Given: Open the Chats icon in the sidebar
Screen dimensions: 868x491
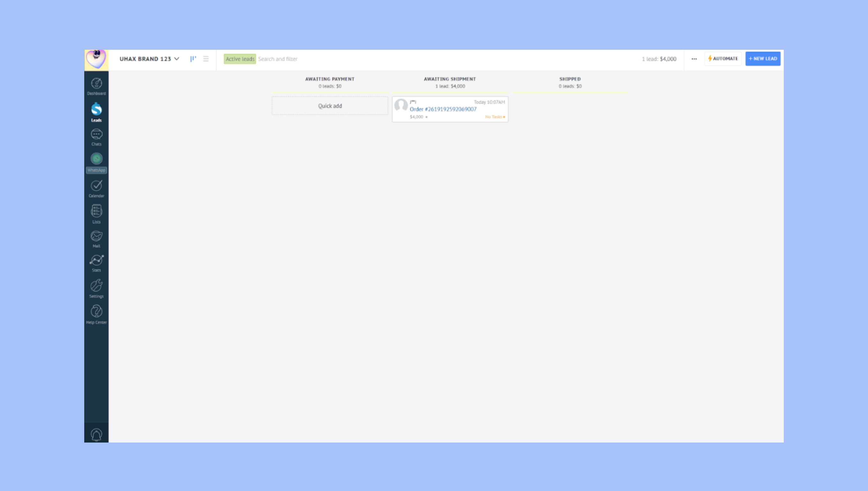Looking at the screenshot, I should 96,137.
